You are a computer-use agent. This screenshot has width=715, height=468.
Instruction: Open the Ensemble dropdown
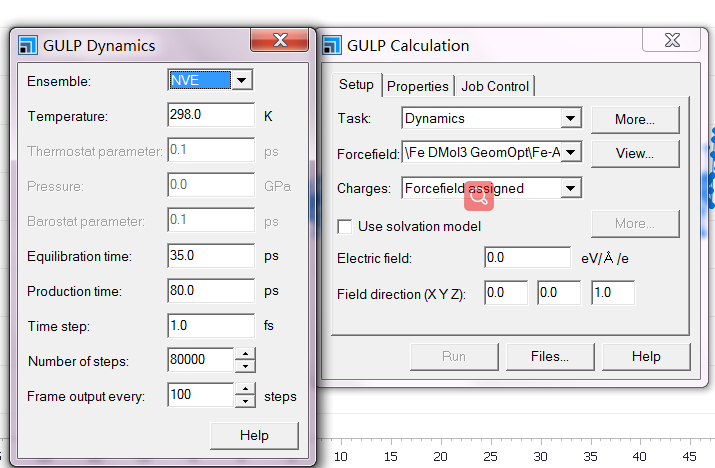(x=243, y=81)
